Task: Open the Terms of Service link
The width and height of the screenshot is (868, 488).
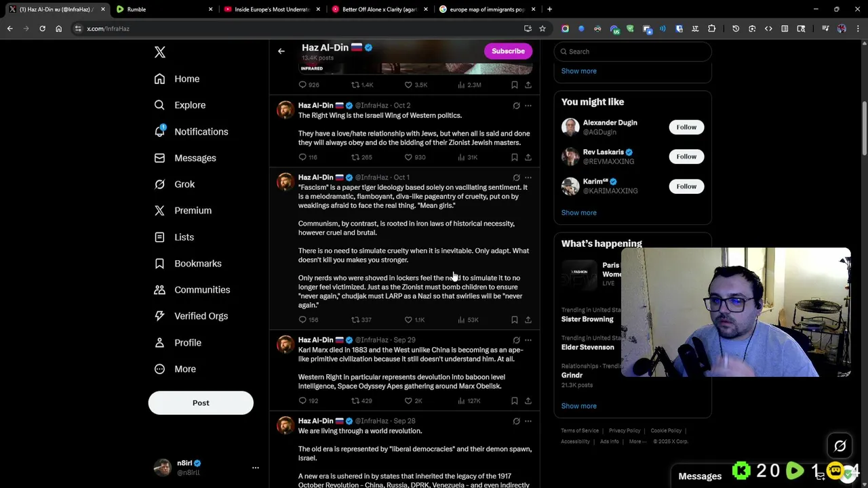Action: (580, 430)
